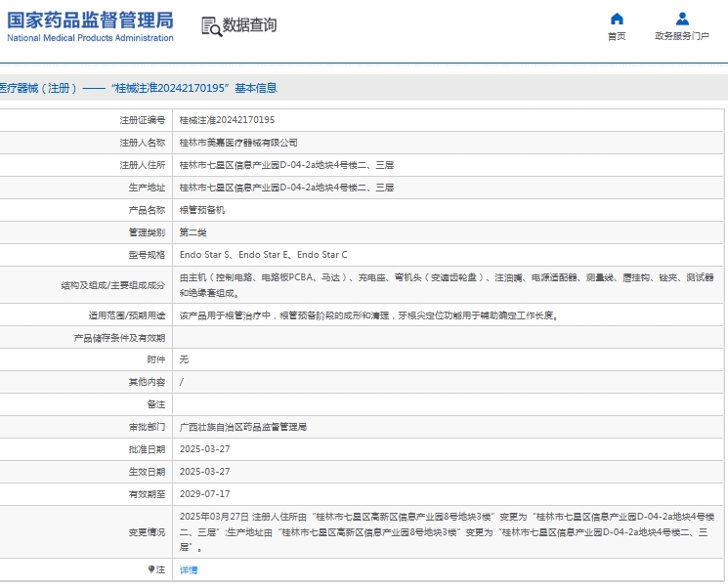Click the 注册人住所 address value
The height and width of the screenshot is (588, 728).
click(x=286, y=165)
